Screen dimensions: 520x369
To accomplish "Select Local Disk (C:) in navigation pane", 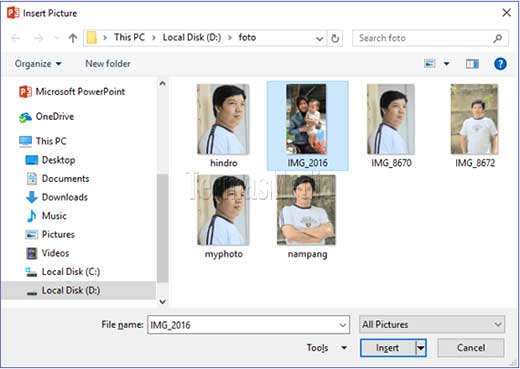I will tap(63, 272).
